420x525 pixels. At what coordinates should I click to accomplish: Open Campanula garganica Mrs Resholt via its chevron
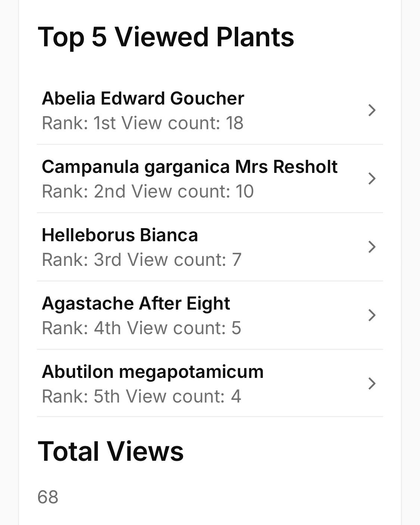[371, 178]
